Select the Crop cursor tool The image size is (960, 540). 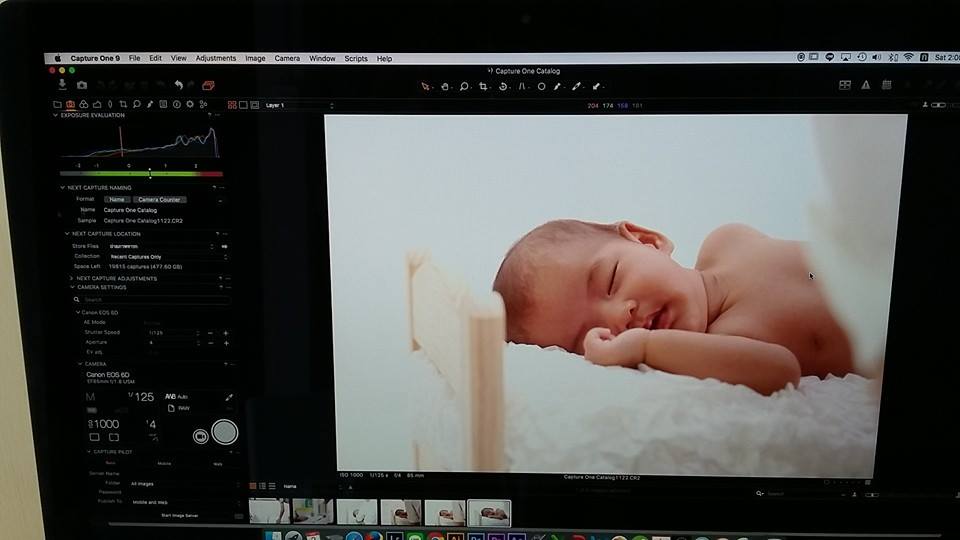pyautogui.click(x=484, y=86)
